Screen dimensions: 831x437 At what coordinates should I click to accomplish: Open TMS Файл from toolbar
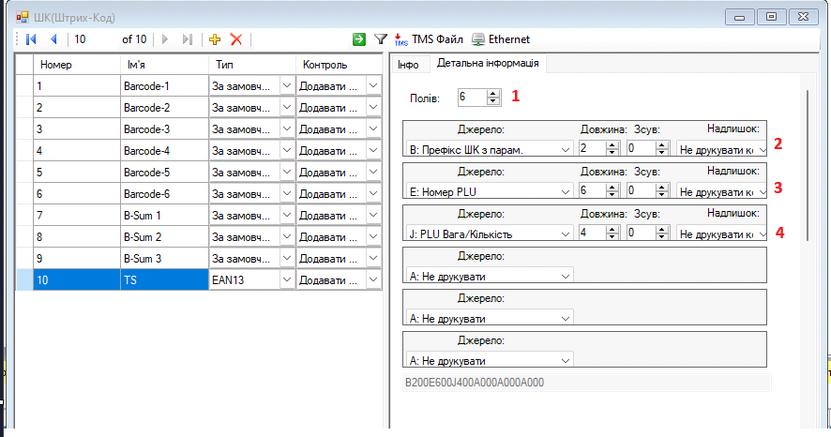point(429,39)
